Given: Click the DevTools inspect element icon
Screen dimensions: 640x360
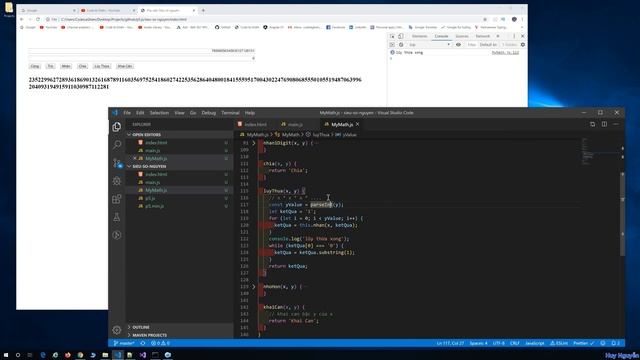Looking at the screenshot, I should (392, 36).
